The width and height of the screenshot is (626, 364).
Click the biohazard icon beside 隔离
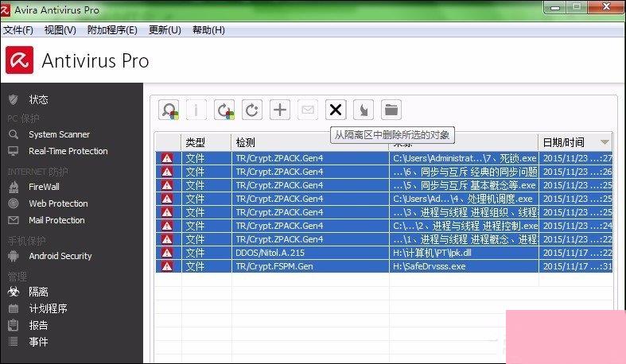(14, 292)
